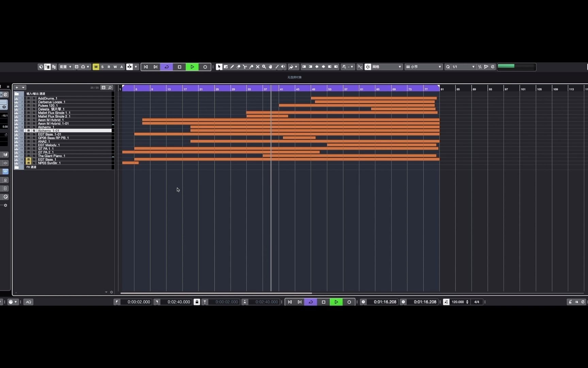Select the Glue tool
The width and height of the screenshot is (588, 368).
[x=251, y=67]
